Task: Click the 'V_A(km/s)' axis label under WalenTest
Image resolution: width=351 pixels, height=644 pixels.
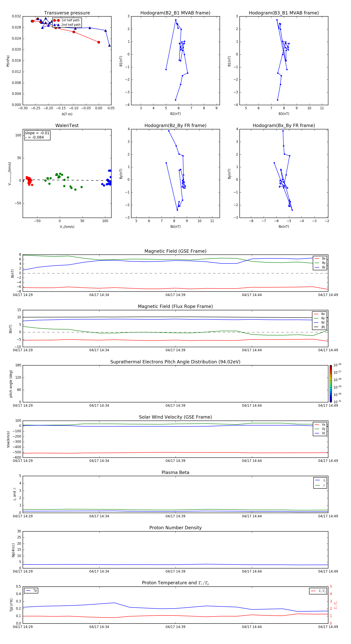Action: [x=67, y=227]
